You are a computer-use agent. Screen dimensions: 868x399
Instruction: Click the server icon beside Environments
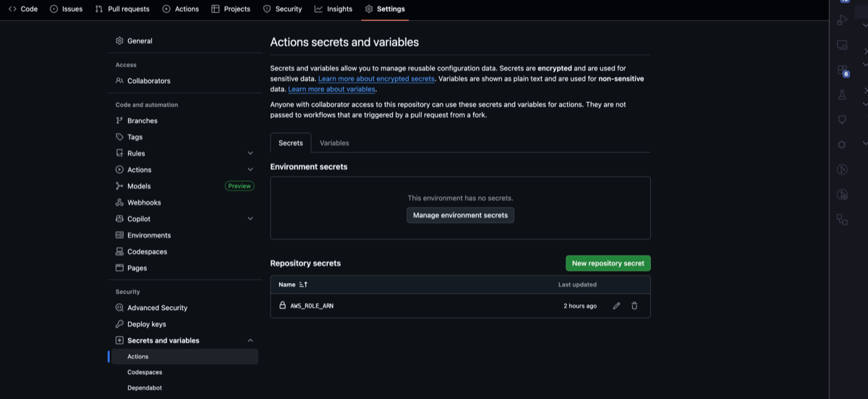coord(119,235)
